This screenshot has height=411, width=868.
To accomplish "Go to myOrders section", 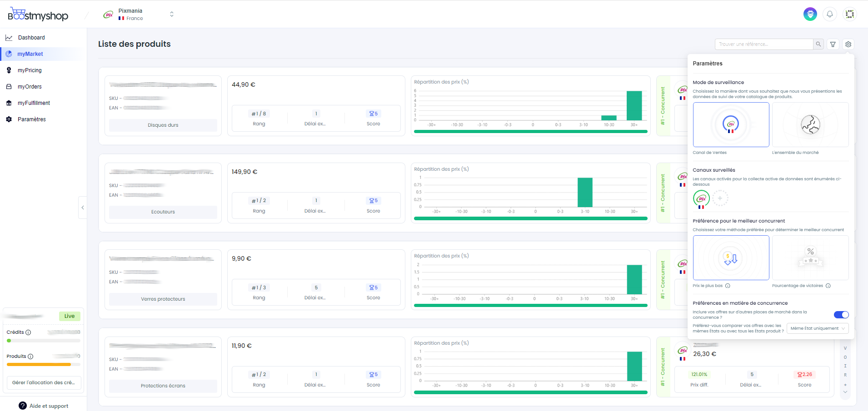I will point(30,87).
